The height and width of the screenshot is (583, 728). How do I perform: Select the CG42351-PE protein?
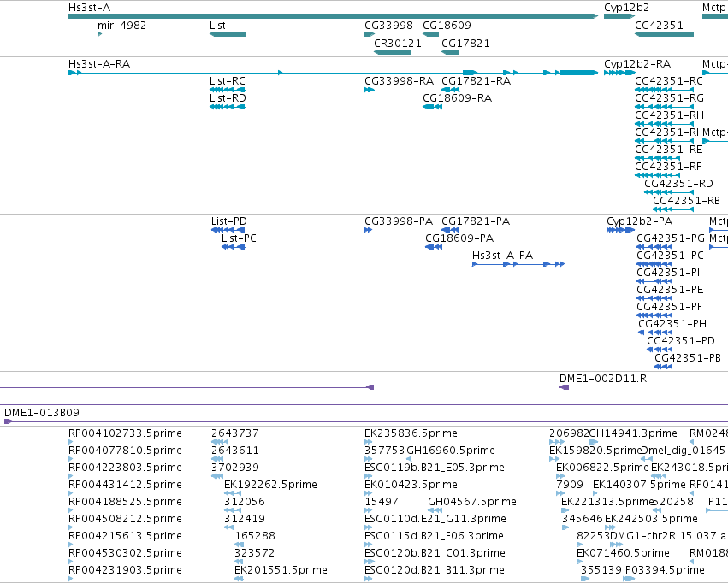tap(654, 298)
